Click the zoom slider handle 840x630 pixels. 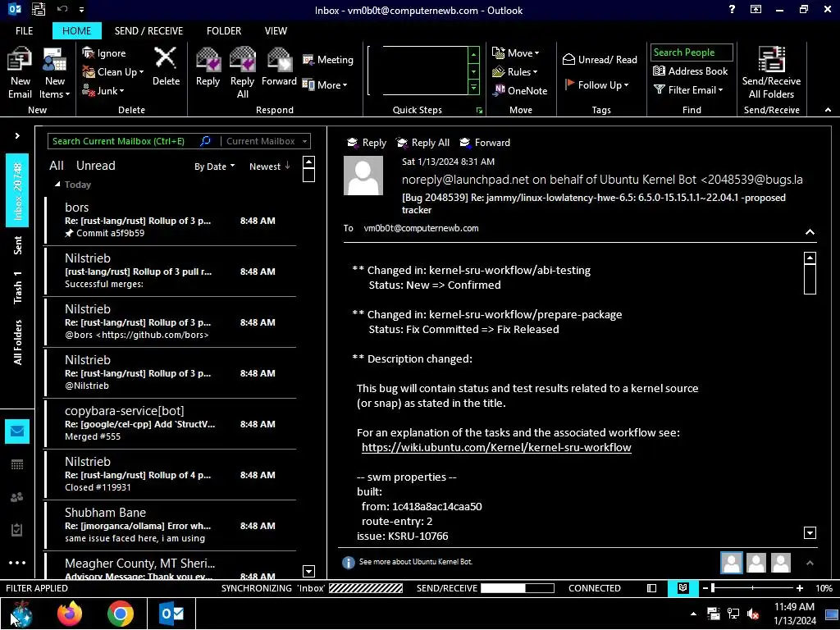pyautogui.click(x=713, y=587)
